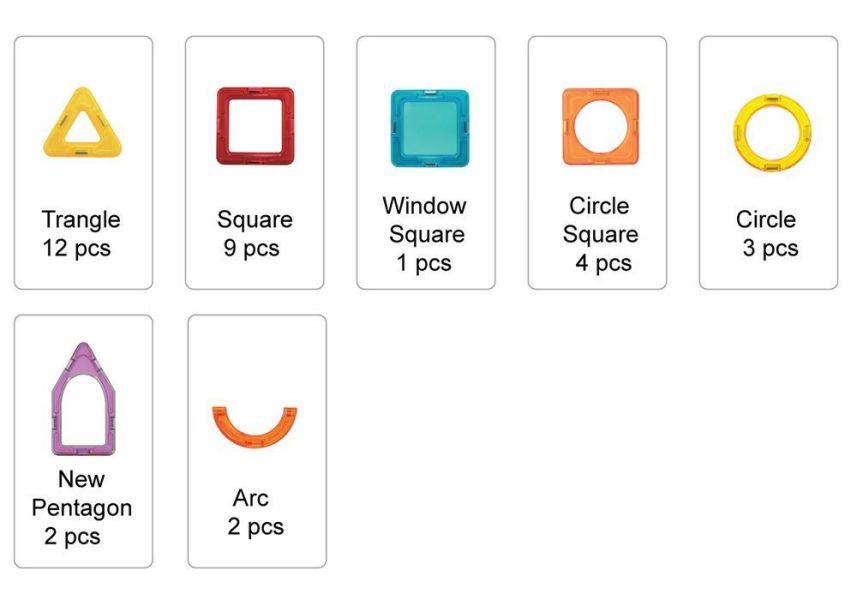Click the '12 pcs' quantity text

coord(77,249)
